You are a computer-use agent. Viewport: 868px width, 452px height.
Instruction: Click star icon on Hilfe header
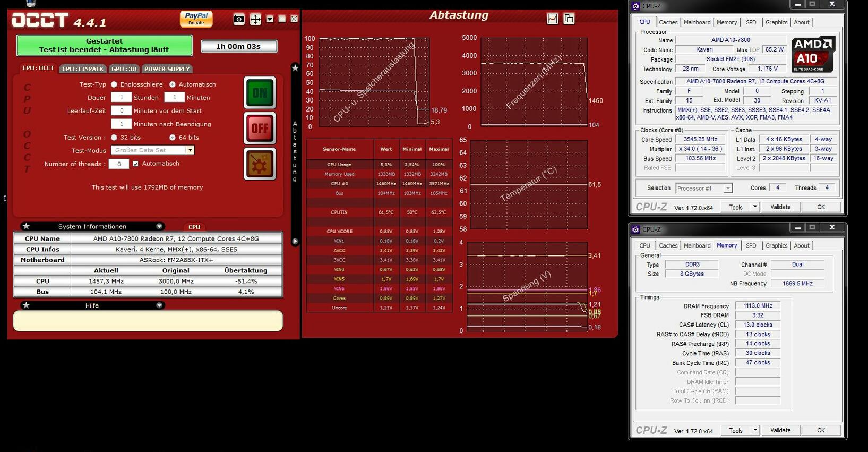point(26,305)
